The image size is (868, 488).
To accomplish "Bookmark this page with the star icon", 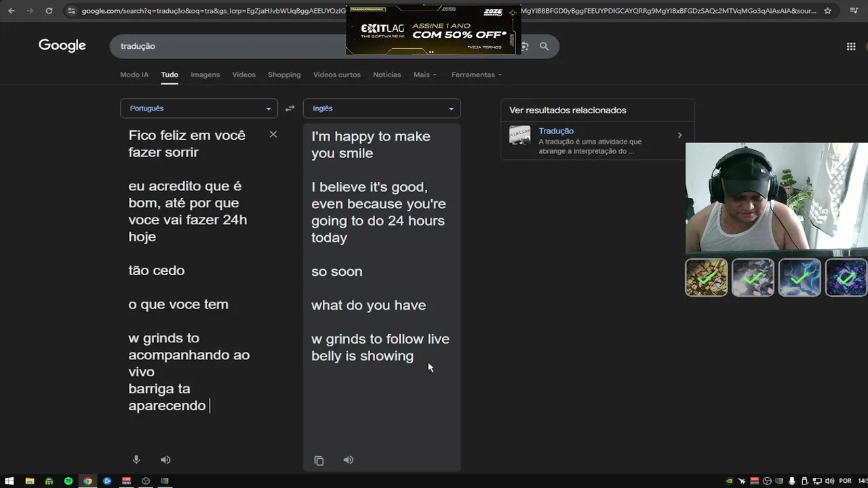I will tap(827, 11).
